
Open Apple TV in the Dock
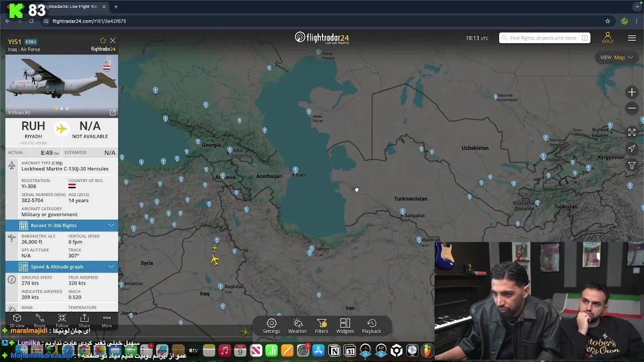pos(194,350)
